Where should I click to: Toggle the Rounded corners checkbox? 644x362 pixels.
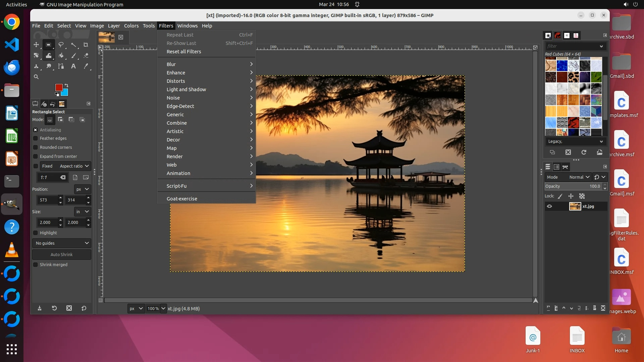[36, 147]
